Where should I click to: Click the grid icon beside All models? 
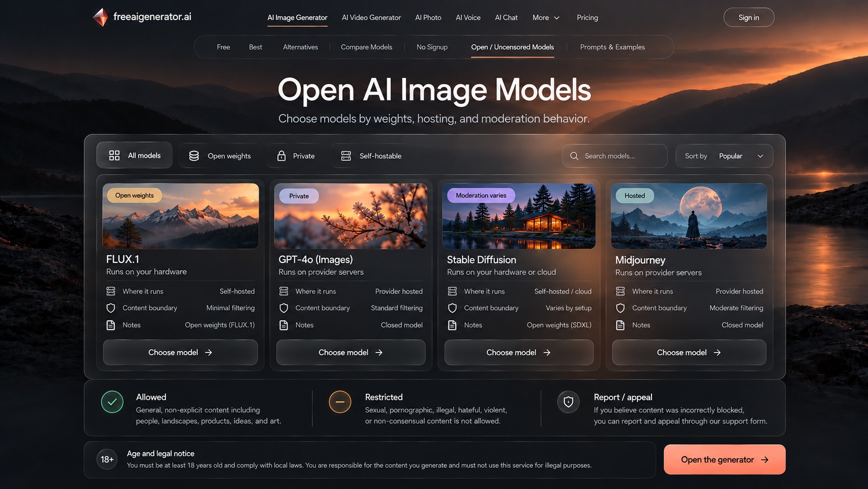(114, 155)
